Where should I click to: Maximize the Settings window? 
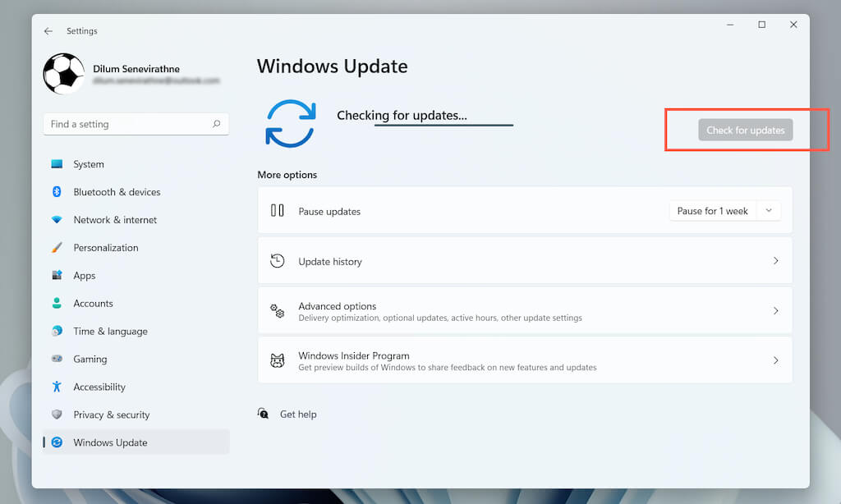761,25
